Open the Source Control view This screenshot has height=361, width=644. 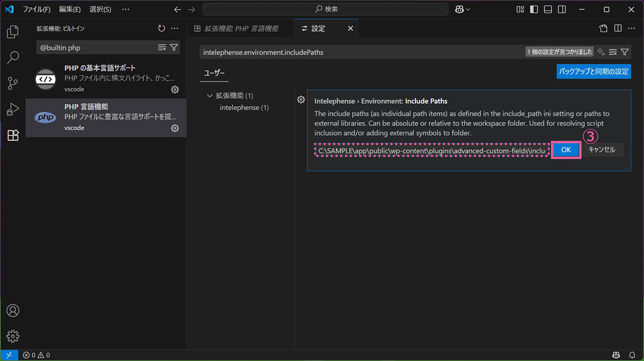[x=13, y=84]
